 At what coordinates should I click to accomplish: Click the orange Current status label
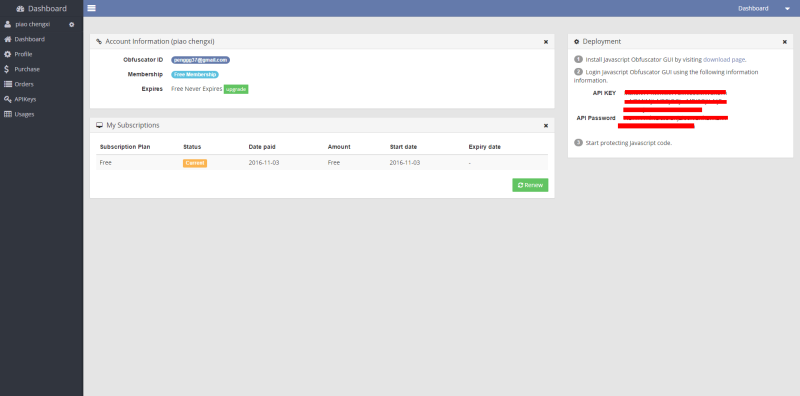(x=195, y=163)
